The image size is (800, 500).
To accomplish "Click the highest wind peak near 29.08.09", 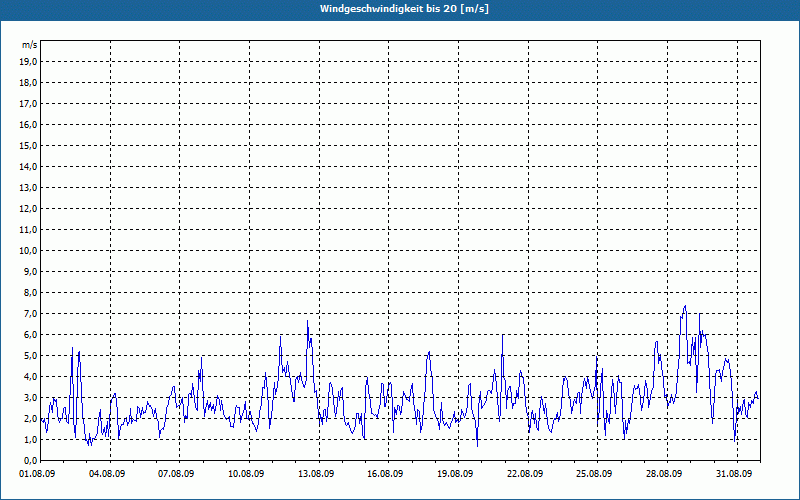I will [685, 306].
